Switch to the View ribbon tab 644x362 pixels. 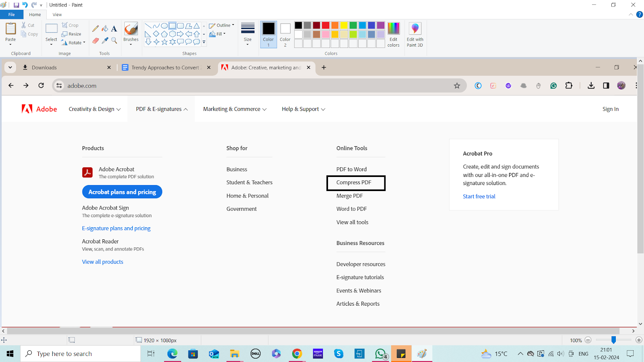(57, 14)
